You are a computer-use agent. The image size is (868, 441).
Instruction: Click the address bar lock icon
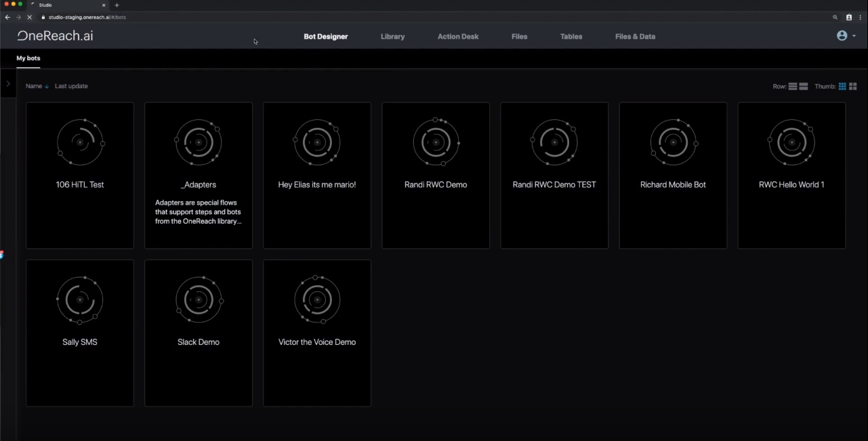click(x=44, y=17)
